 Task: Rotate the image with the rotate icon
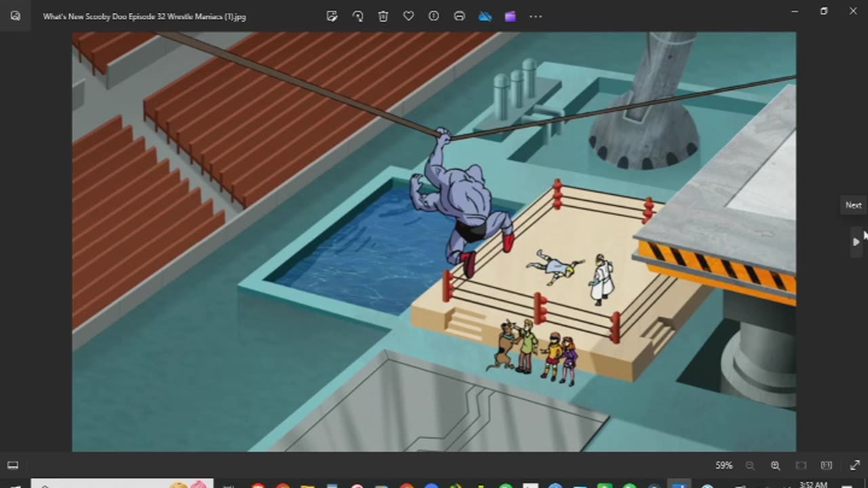coord(357,16)
